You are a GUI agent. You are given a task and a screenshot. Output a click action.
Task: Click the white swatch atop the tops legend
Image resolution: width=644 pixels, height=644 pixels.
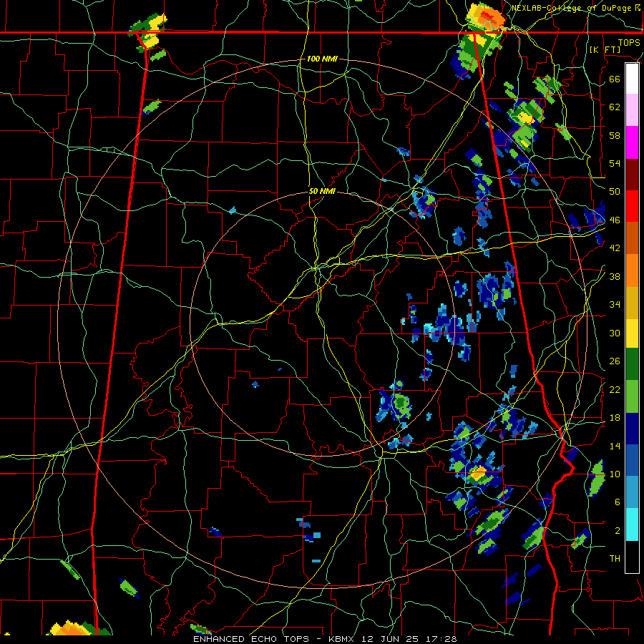tap(632, 79)
